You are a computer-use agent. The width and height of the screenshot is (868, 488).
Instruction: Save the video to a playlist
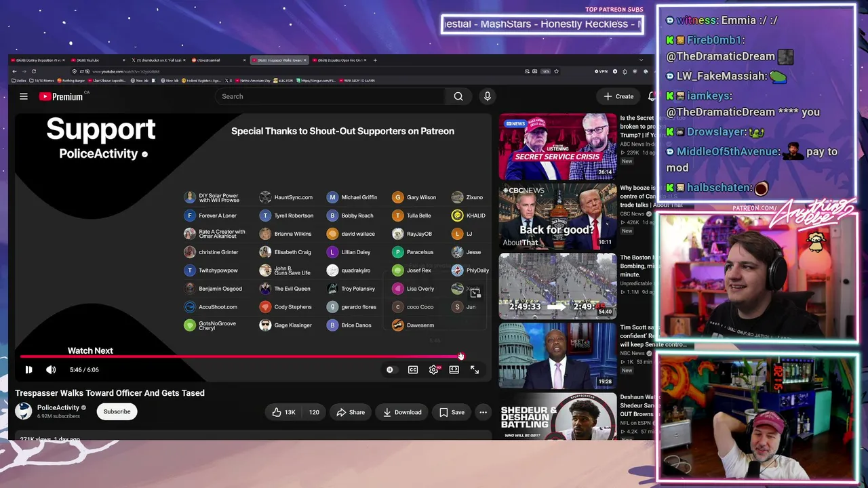point(452,412)
